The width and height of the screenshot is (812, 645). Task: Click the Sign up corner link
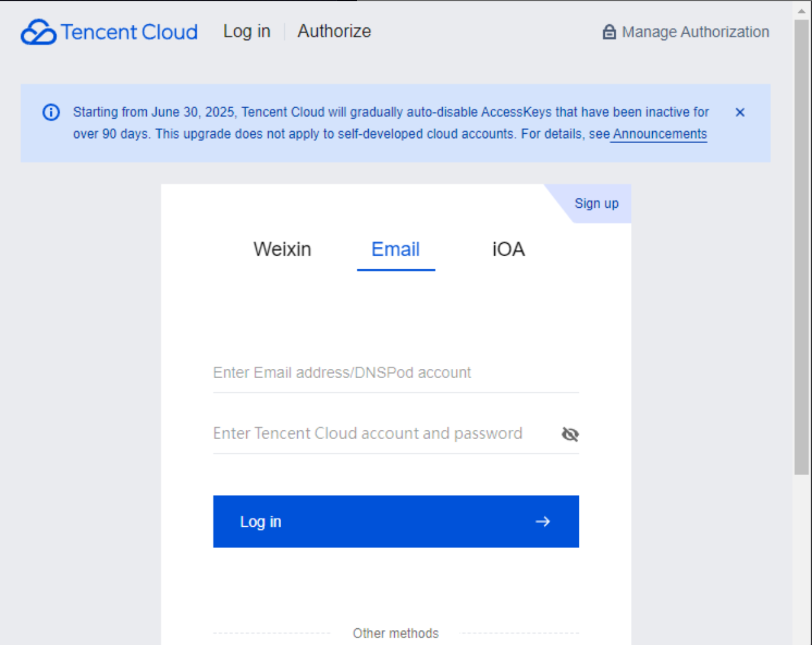tap(596, 203)
